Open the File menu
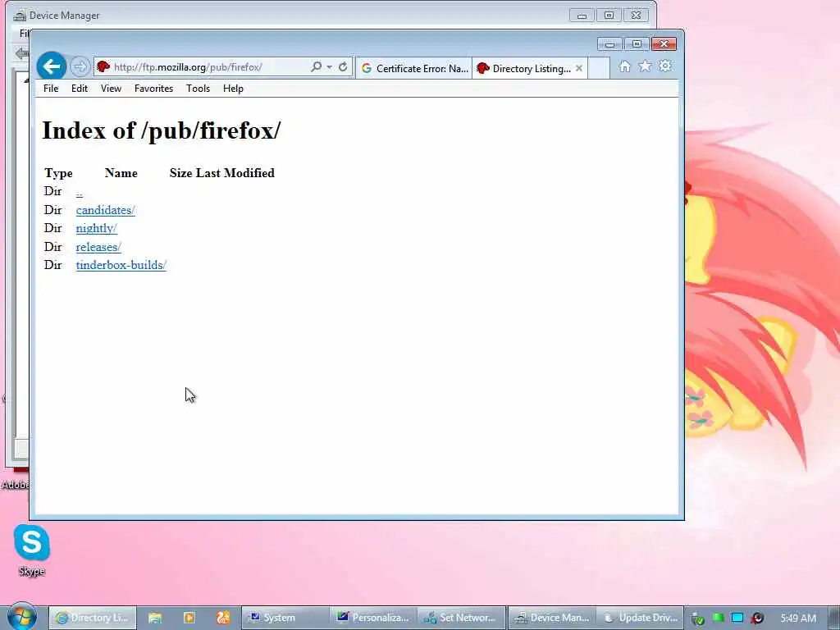The width and height of the screenshot is (840, 630). click(x=51, y=89)
